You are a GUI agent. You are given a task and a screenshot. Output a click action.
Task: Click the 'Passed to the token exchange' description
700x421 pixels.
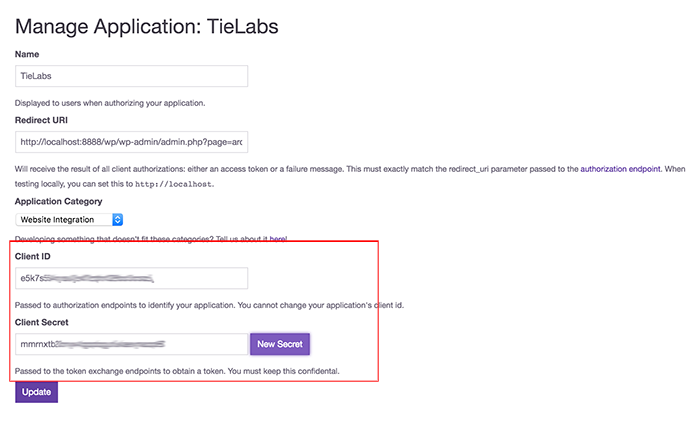pos(177,371)
